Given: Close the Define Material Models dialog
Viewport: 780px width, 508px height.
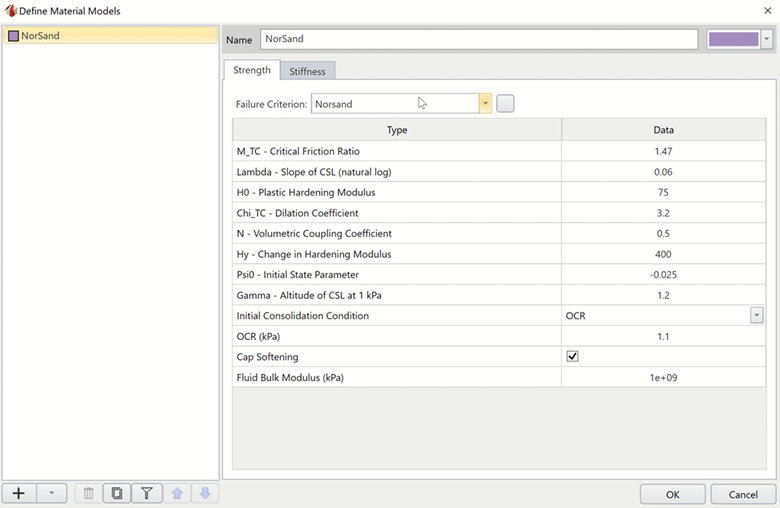Looking at the screenshot, I should (768, 10).
